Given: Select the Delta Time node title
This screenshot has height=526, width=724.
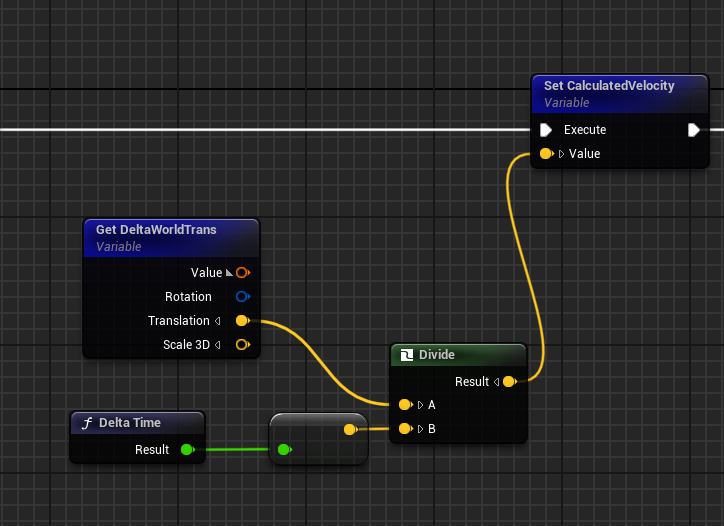Looking at the screenshot, I should pos(130,423).
